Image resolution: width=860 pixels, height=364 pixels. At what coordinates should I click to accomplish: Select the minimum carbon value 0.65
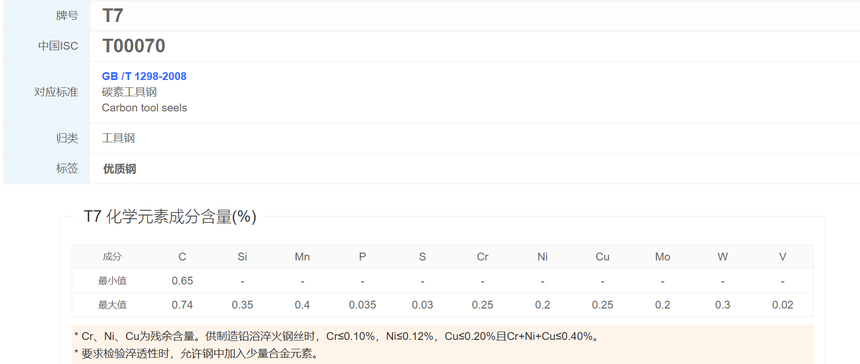click(x=182, y=281)
